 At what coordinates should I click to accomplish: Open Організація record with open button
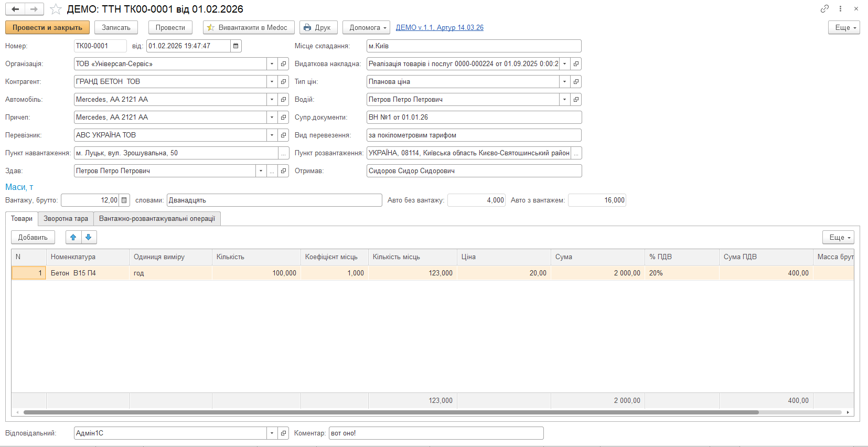[284, 64]
